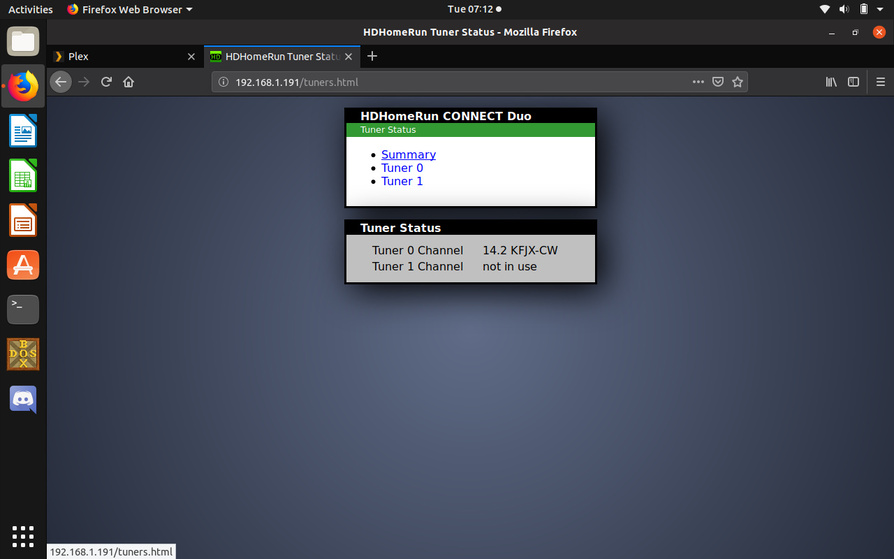Click the Firefox icon in the dock
The height and width of the screenshot is (559, 894).
click(x=23, y=86)
